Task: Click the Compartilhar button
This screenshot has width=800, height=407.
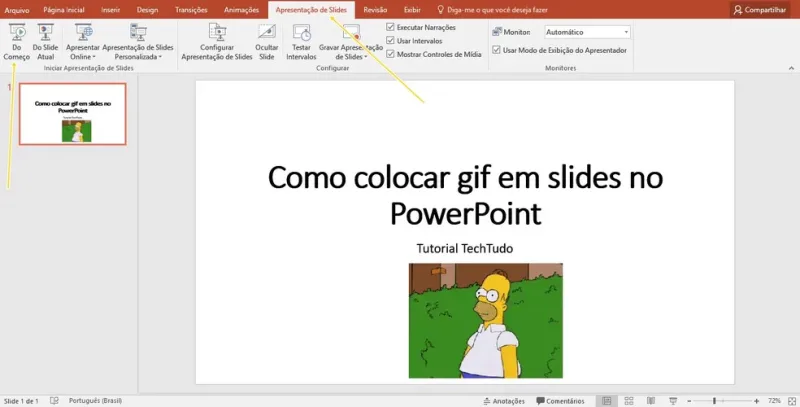Action: pos(760,10)
